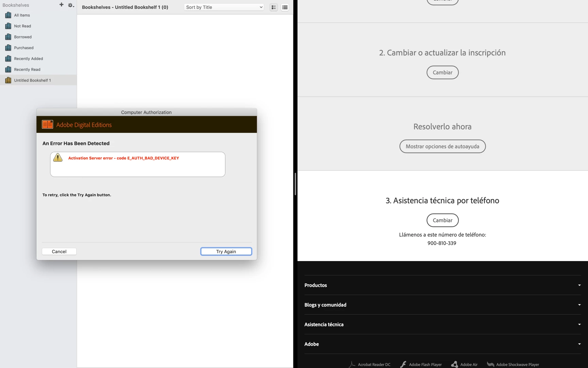Expand the Blogs y comunidad footer section
588x368 pixels.
[442, 305]
